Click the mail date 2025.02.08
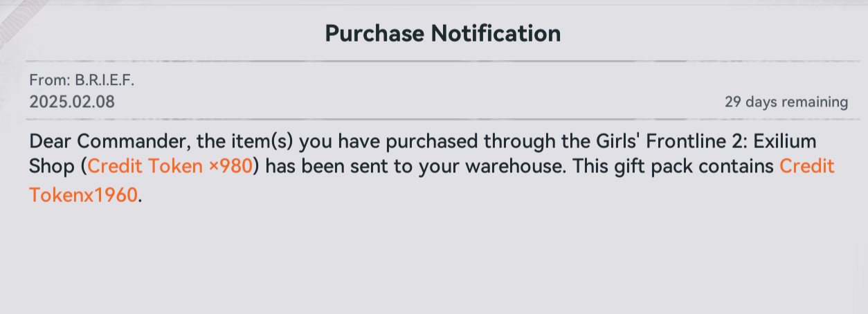 [72, 102]
